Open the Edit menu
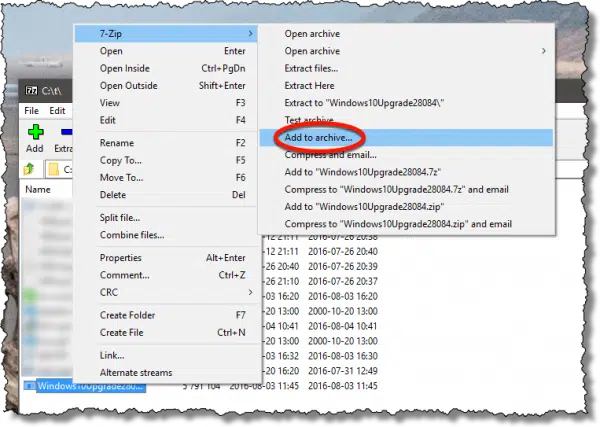 click(57, 111)
